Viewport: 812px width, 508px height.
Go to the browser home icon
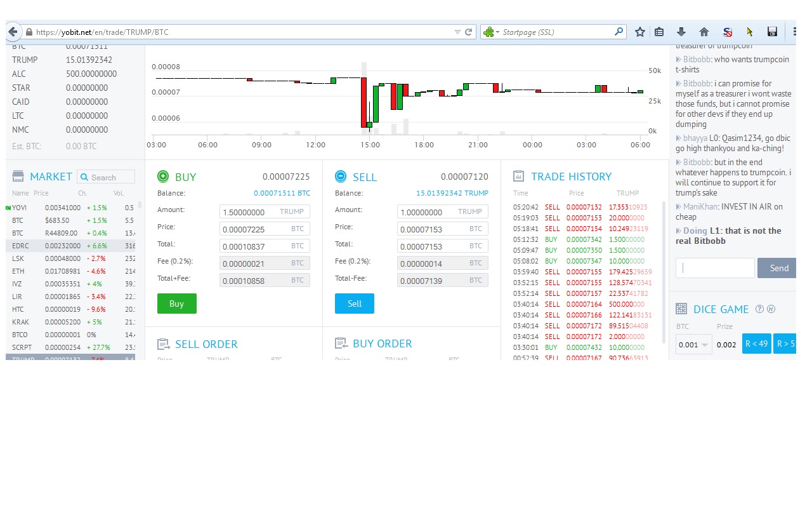[704, 32]
